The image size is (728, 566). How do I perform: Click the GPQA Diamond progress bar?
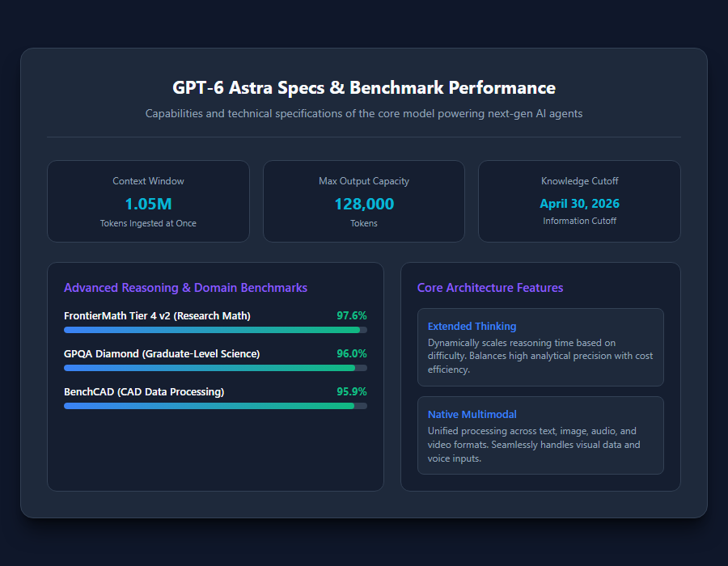tap(215, 368)
